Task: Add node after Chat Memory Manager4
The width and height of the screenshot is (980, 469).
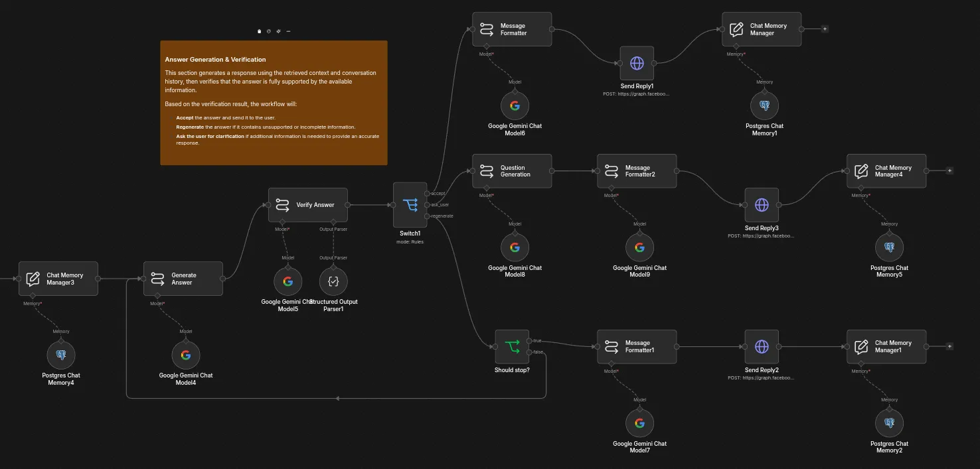Action: tap(949, 171)
